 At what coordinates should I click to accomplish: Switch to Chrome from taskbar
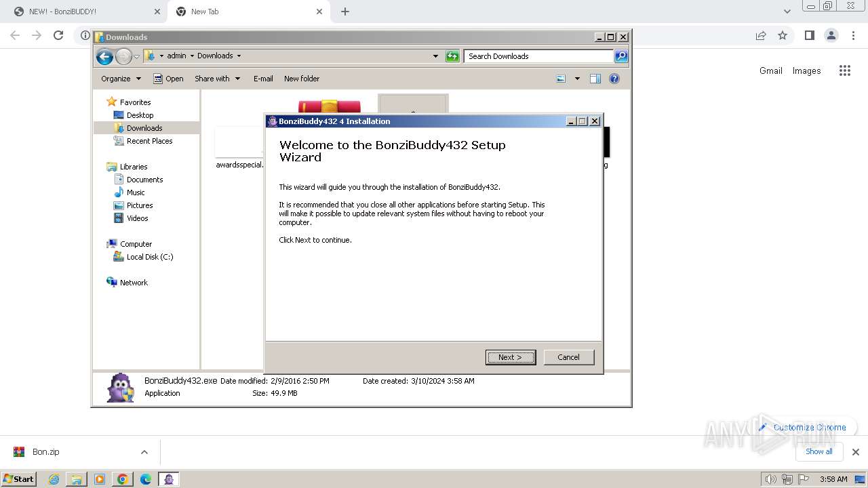(123, 479)
